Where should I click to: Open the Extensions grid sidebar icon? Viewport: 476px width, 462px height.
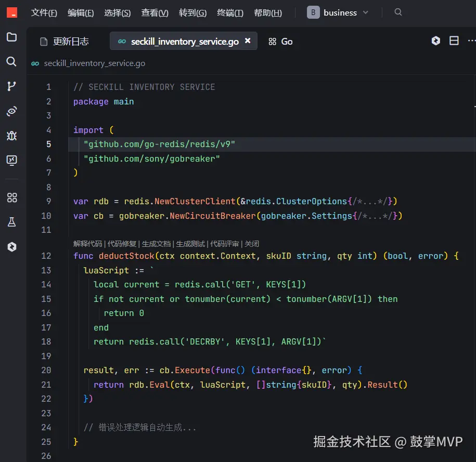coord(12,198)
